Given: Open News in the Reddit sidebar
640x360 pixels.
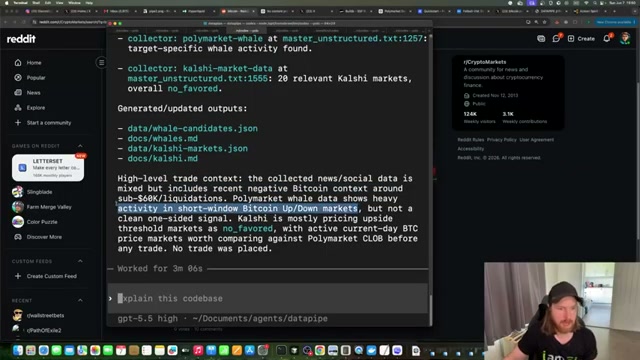Looking at the screenshot, I should pos(33,93).
